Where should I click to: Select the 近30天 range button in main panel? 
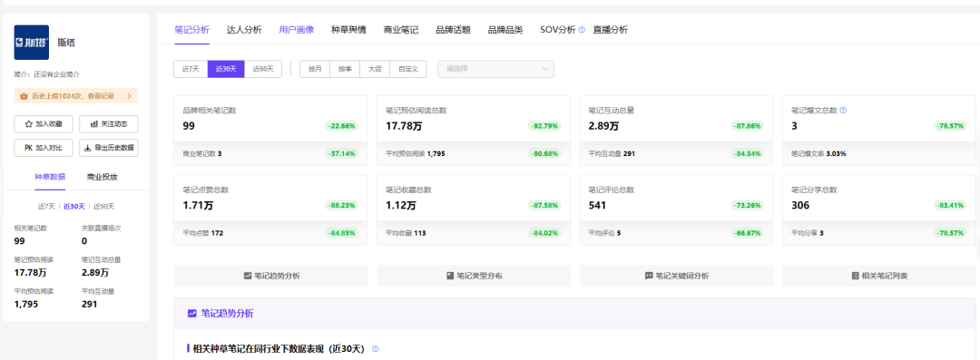[x=226, y=69]
